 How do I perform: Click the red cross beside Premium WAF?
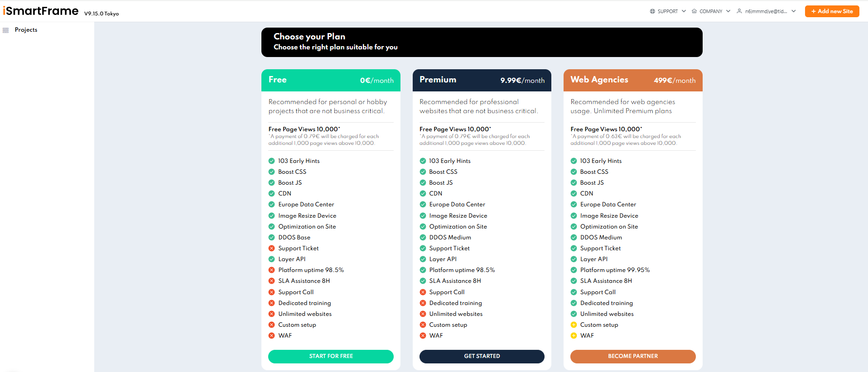point(423,336)
